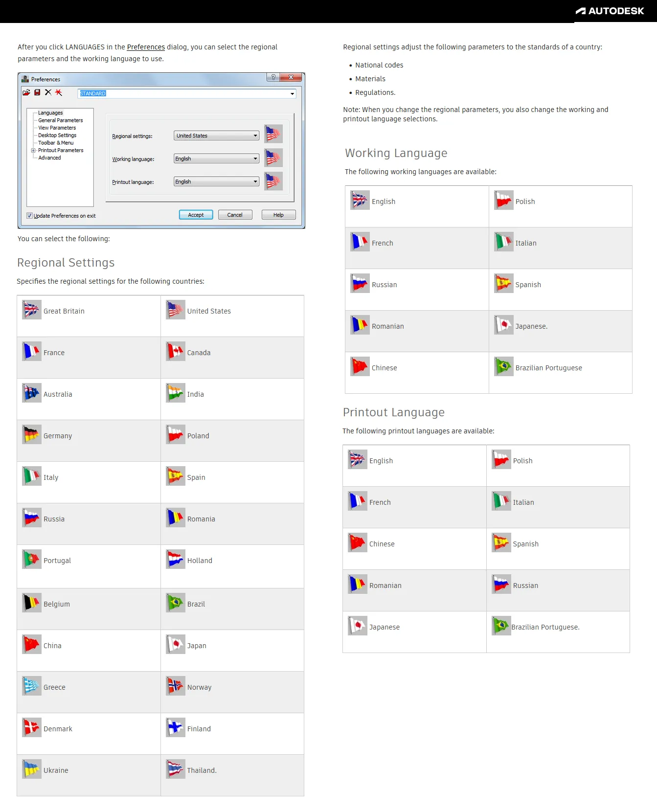
Task: Click the United States flag in the countries table
Action: tap(176, 310)
